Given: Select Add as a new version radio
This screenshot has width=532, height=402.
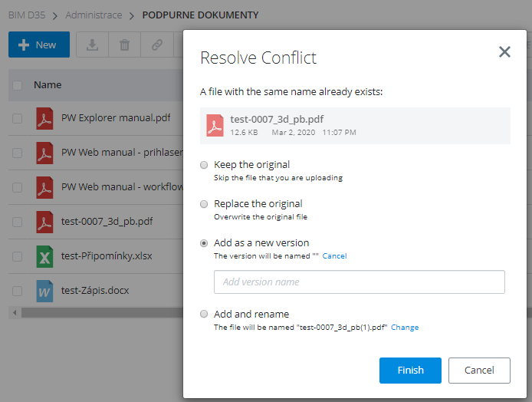Looking at the screenshot, I should 204,243.
